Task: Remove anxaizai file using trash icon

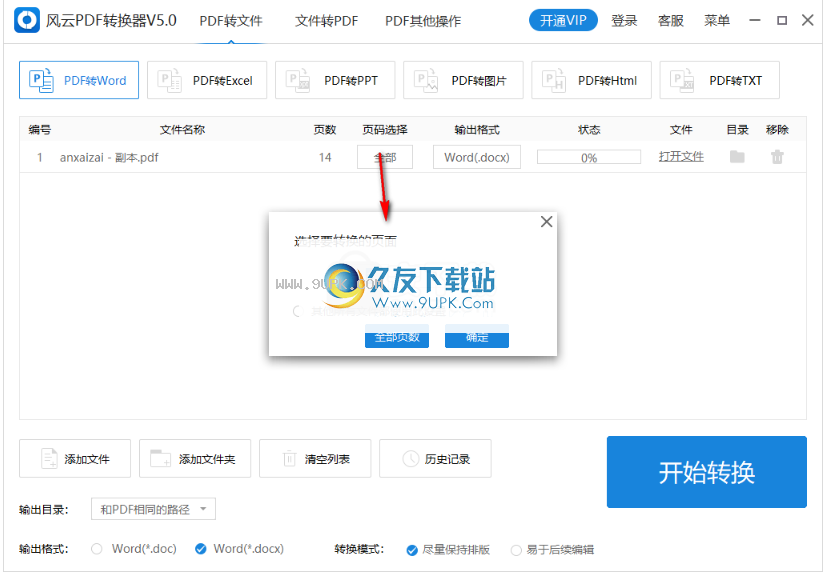Action: [777, 157]
